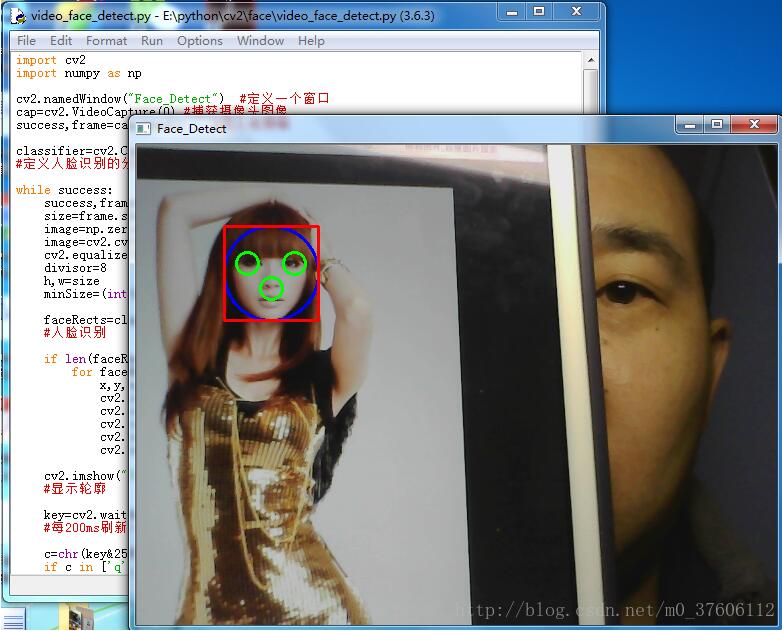Viewport: 782px width, 631px height.
Task: Open the Window menu
Action: pos(260,41)
